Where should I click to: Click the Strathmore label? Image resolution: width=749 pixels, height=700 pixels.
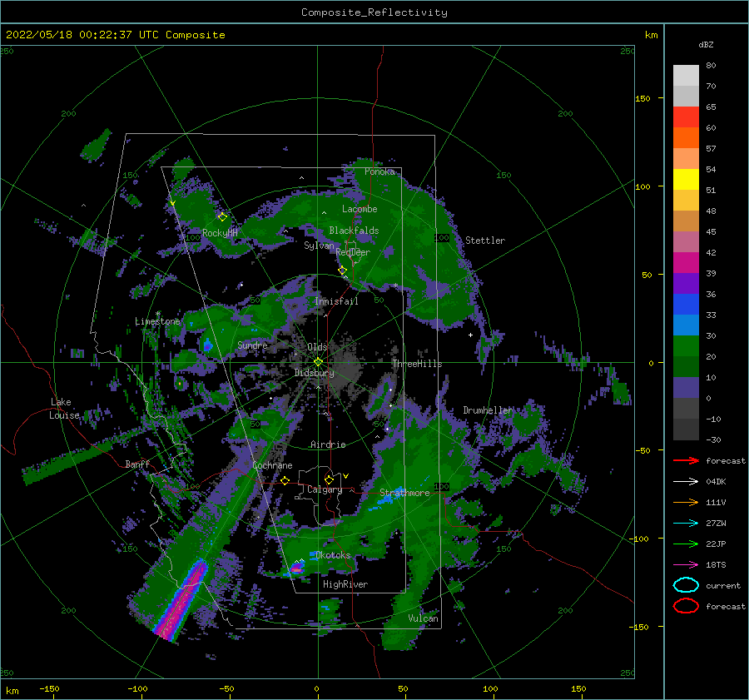coord(404,493)
